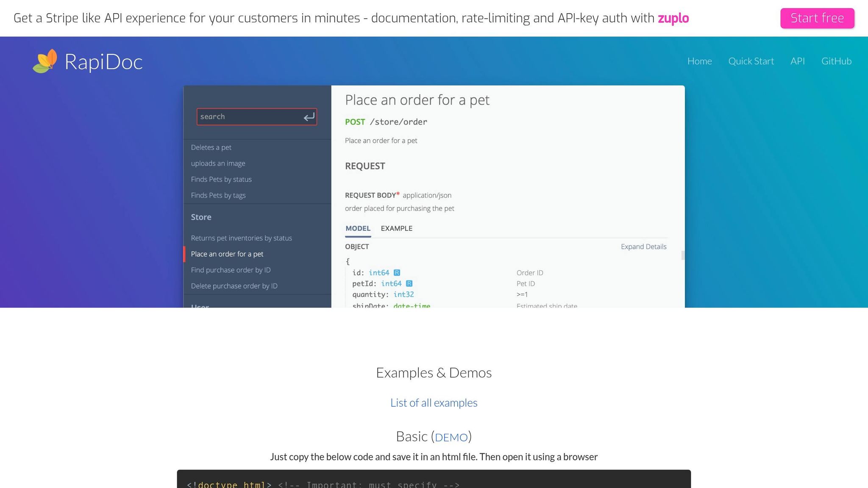Select 'uploads an image' in sidebar
The width and height of the screenshot is (868, 488).
click(218, 164)
